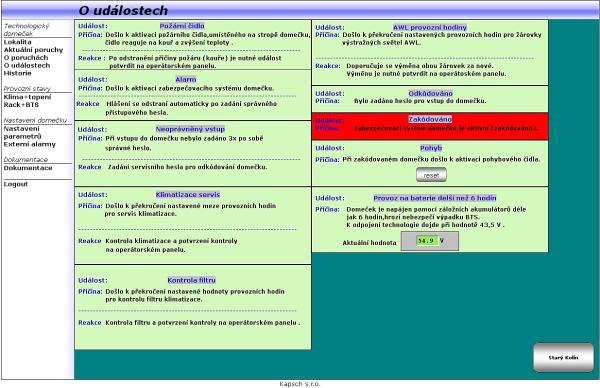600x388 pixels.
Task: Click Logout in the sidebar
Action: coord(16,184)
